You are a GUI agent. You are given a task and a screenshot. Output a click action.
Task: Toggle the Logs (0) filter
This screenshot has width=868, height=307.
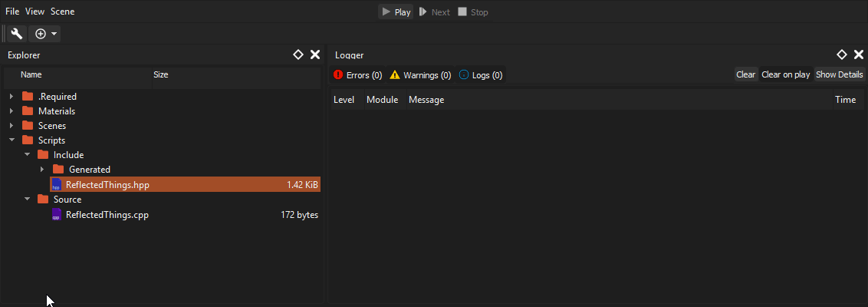(481, 74)
